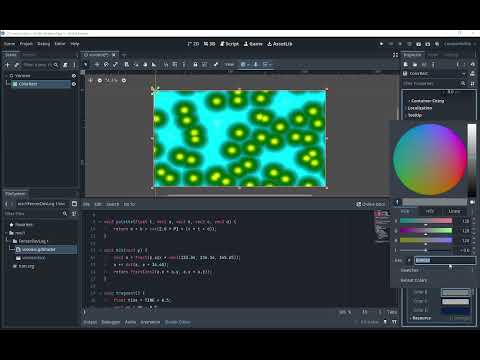480x360 pixels.
Task: Switch to the Inspector dock tab
Action: pyautogui.click(x=413, y=55)
